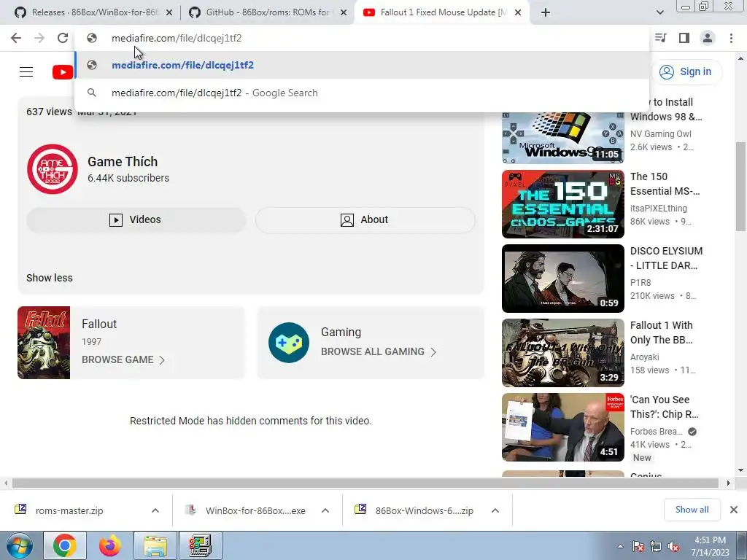Close the Fallout 1 Fixed Mouse Update tab
Viewport: 747px width, 560px height.
[x=519, y=13]
